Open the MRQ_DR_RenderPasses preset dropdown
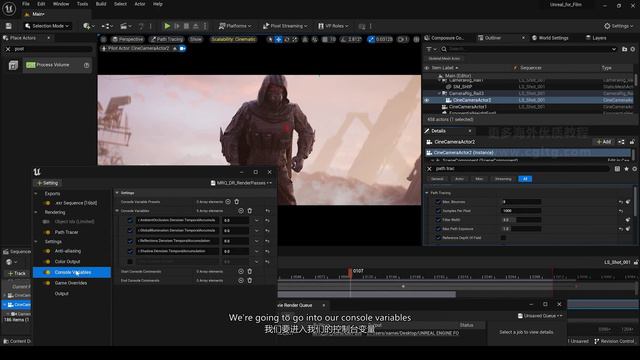Screen dimensions: 640x360 [x=241, y=183]
